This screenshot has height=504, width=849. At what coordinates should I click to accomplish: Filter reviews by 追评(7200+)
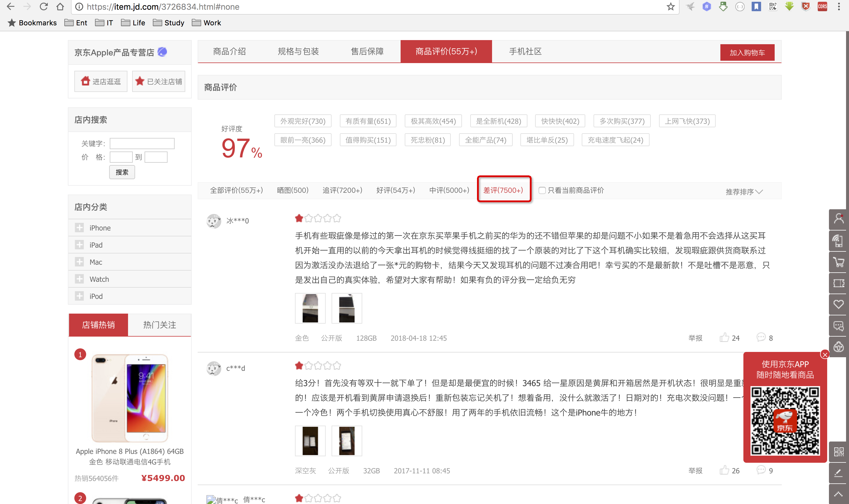342,190
